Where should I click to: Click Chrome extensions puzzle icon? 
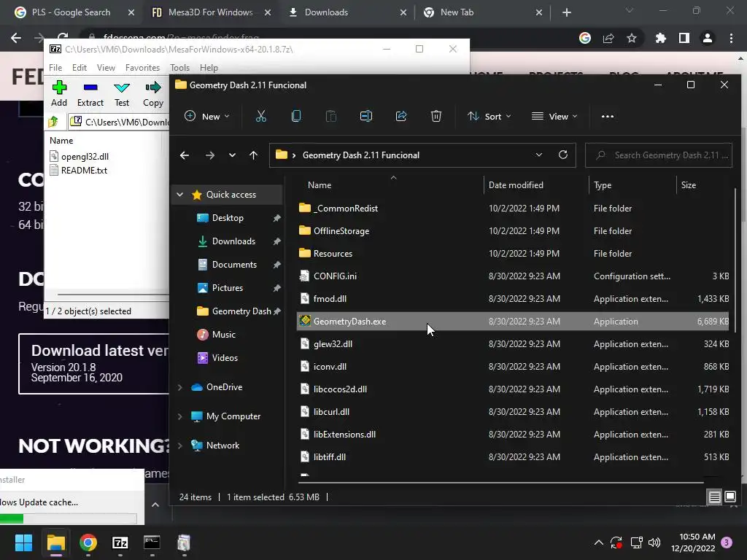pos(661,38)
